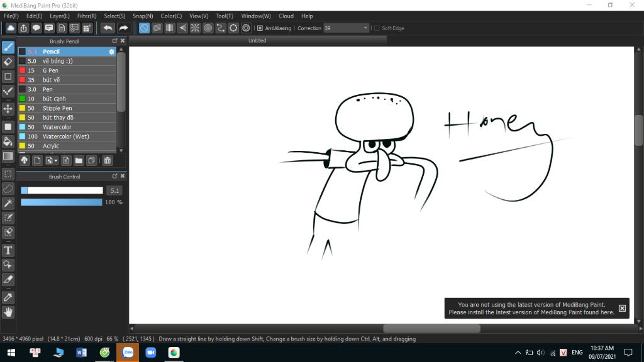Open snap settings gear icon
The image size is (644, 362).
[x=246, y=28]
